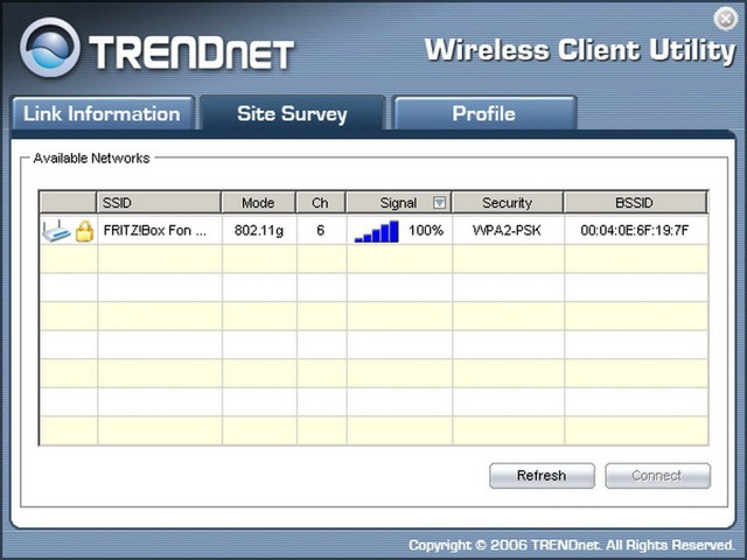The height and width of the screenshot is (560, 747).
Task: Click the blue signal strength bars
Action: coord(377,231)
